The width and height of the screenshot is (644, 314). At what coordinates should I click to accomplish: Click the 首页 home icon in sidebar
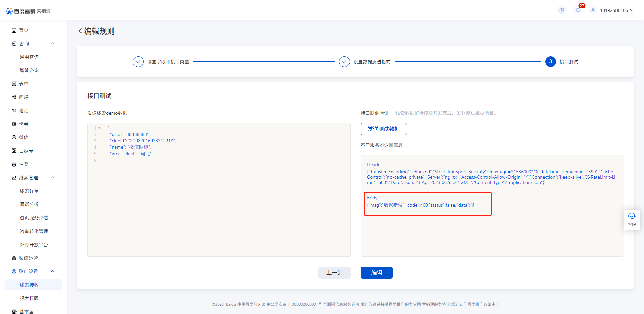(x=14, y=30)
